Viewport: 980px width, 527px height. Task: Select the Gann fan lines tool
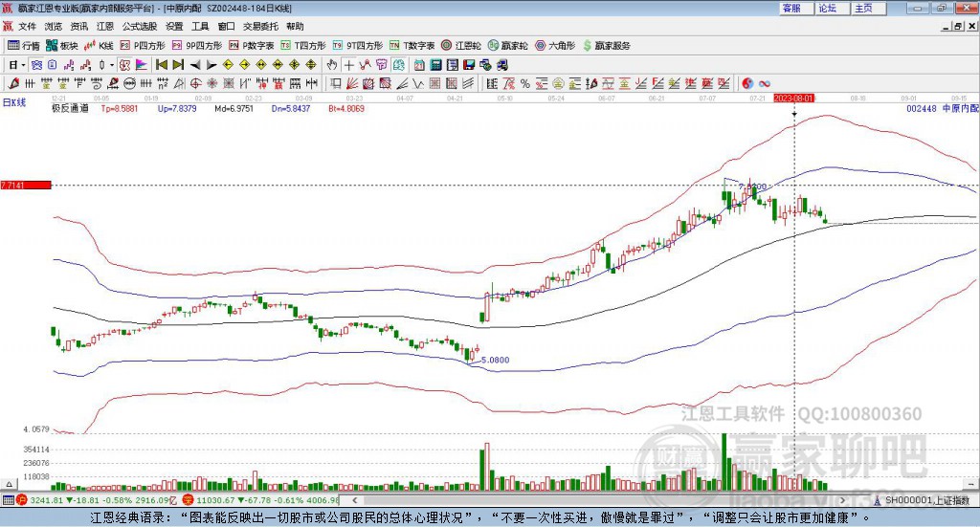tap(352, 83)
